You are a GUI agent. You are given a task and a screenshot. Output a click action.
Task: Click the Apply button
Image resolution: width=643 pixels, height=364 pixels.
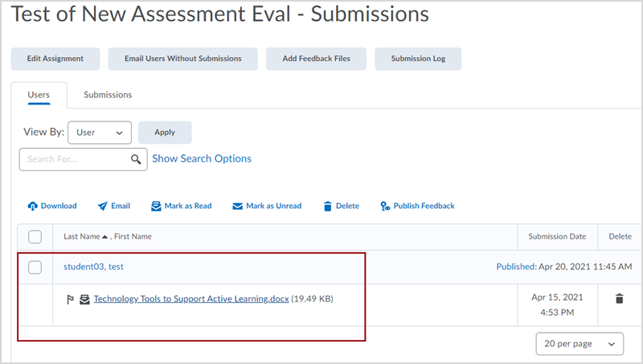click(x=165, y=133)
